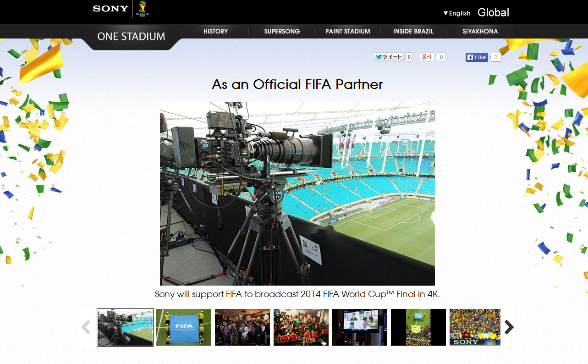Open the SIYAKHONA menu item
The height and width of the screenshot is (364, 588).
point(480,31)
